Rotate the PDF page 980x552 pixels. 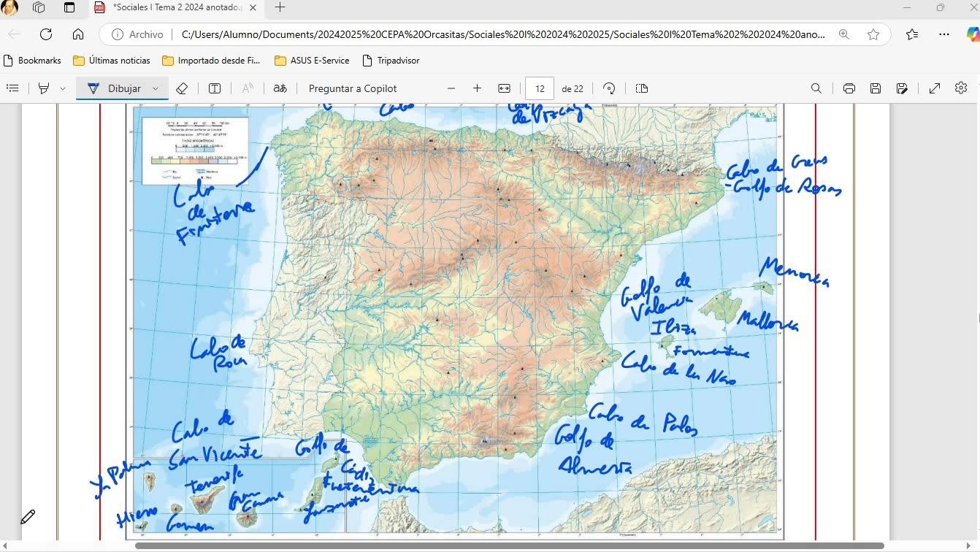(609, 88)
